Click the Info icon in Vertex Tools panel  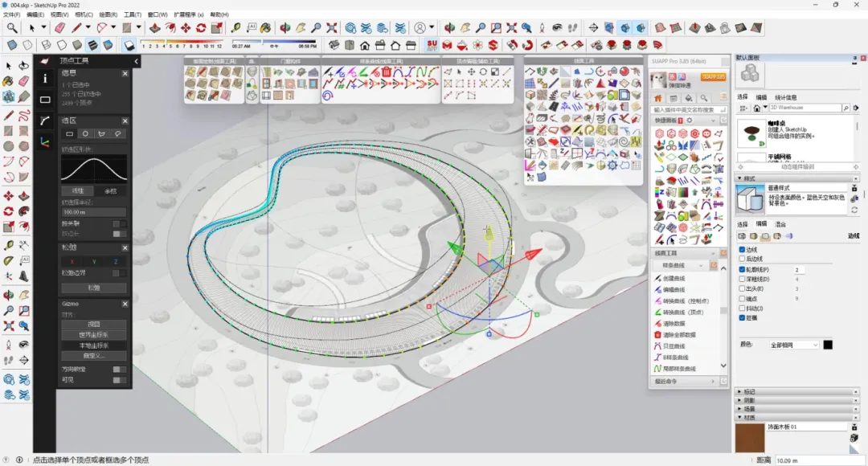[45, 79]
